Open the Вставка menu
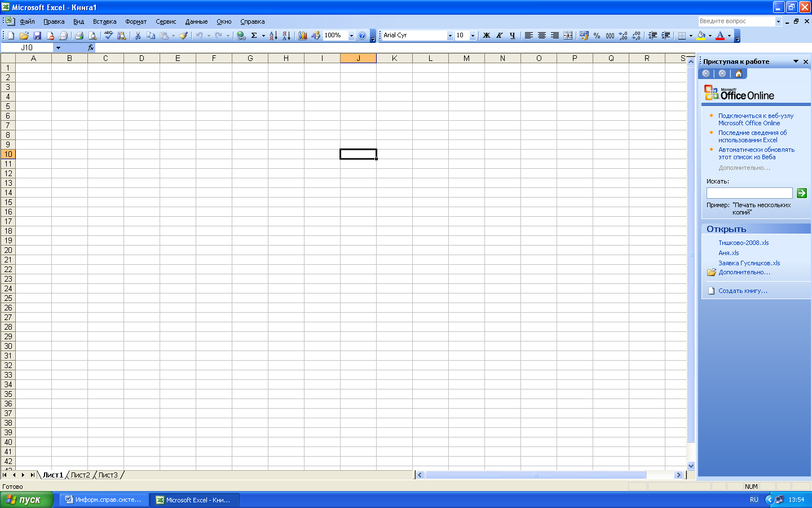This screenshot has width=812, height=508. 104,21
